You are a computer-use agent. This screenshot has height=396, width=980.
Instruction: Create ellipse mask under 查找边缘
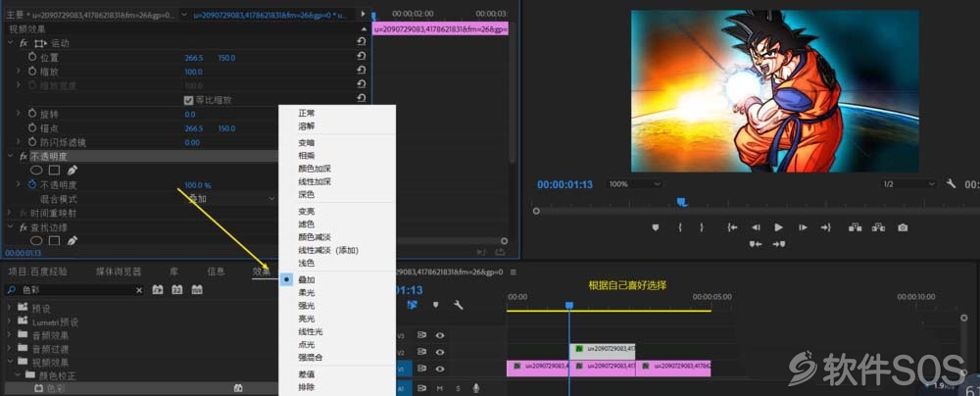[x=37, y=240]
